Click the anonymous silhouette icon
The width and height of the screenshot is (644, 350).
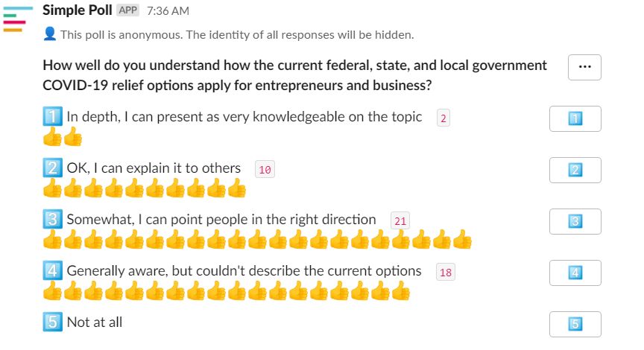[49, 34]
